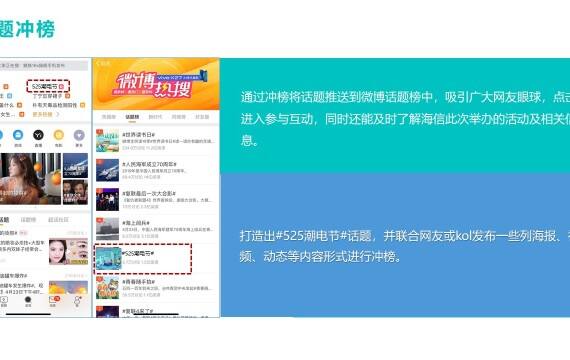Open the profile icon in bottom bar
Viewport: 570px width, 360px height.
(x=77, y=300)
